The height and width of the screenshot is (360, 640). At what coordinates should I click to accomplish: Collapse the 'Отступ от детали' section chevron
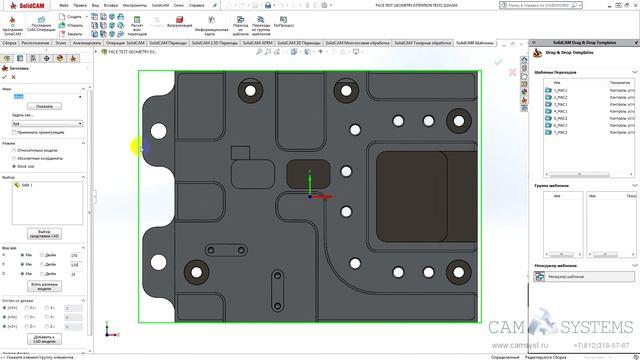tap(83, 300)
